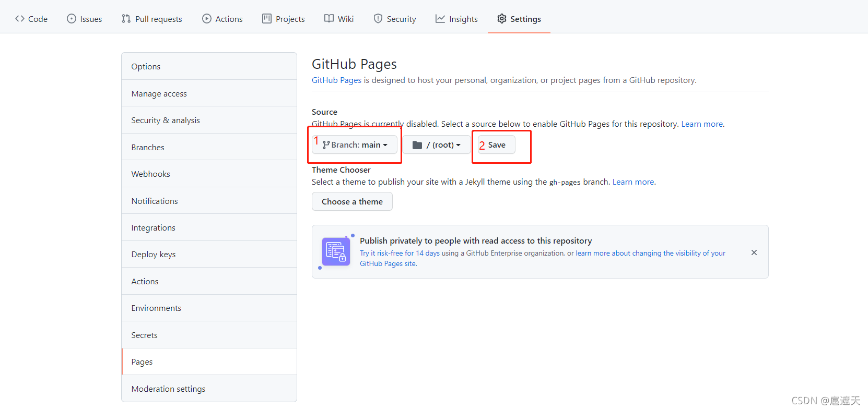Expand the / (root) folder dropdown
The height and width of the screenshot is (410, 868).
(437, 144)
